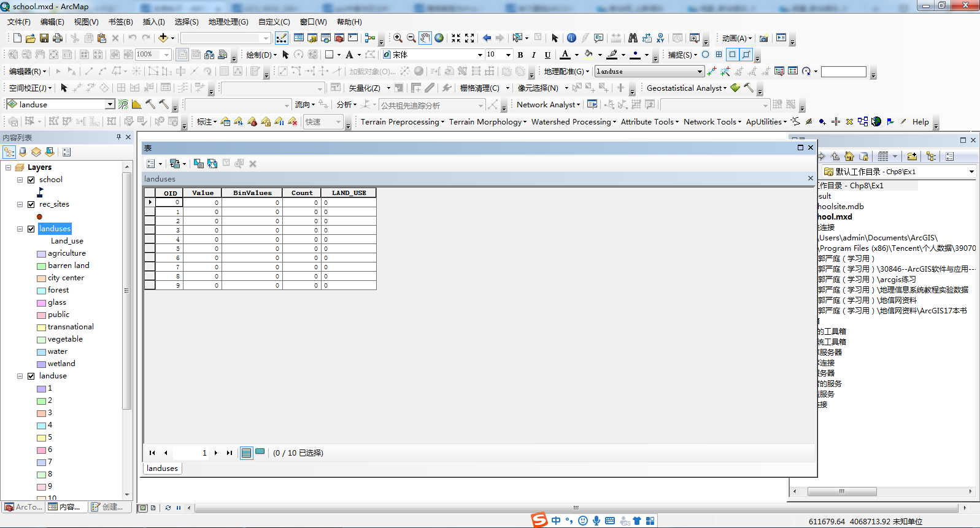The height and width of the screenshot is (528, 980).
Task: Click the Select Elements arrow tool
Action: pos(555,38)
